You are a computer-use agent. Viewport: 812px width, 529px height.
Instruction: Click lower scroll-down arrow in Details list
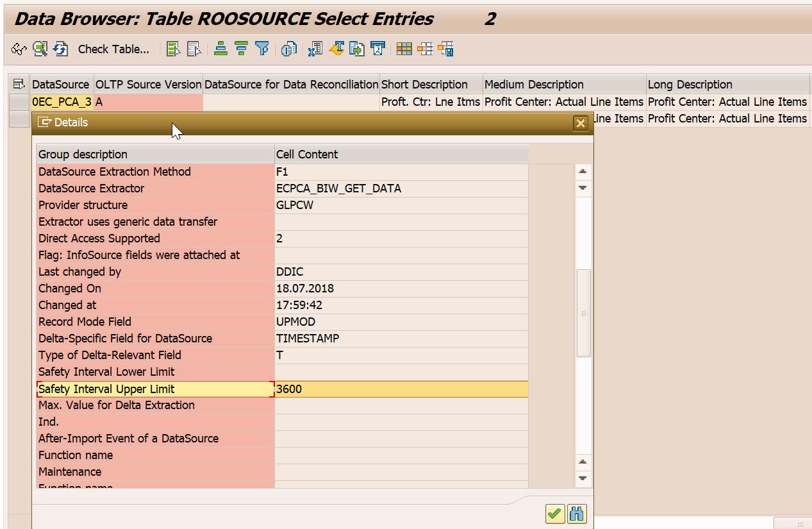[583, 478]
